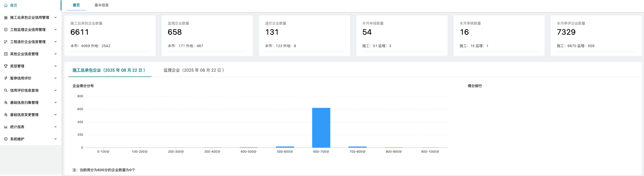The image size is (644, 176).
Task: Expand the 基础信息变更管理 chevron arrow
Action: point(56,115)
